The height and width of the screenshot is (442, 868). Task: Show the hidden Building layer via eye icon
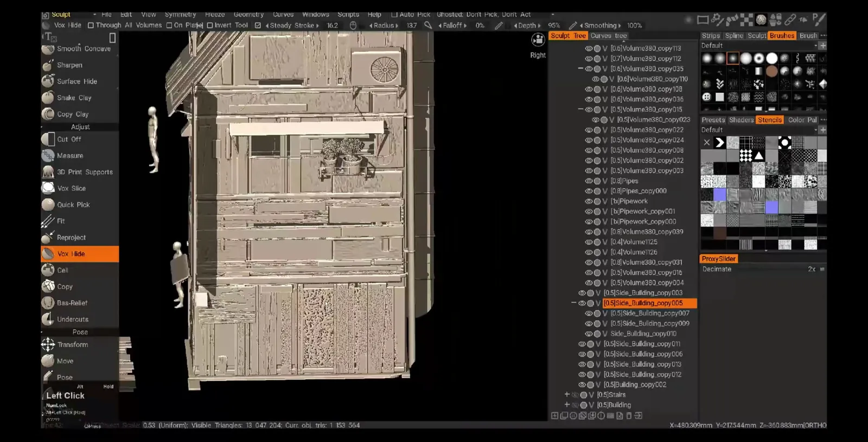click(575, 405)
